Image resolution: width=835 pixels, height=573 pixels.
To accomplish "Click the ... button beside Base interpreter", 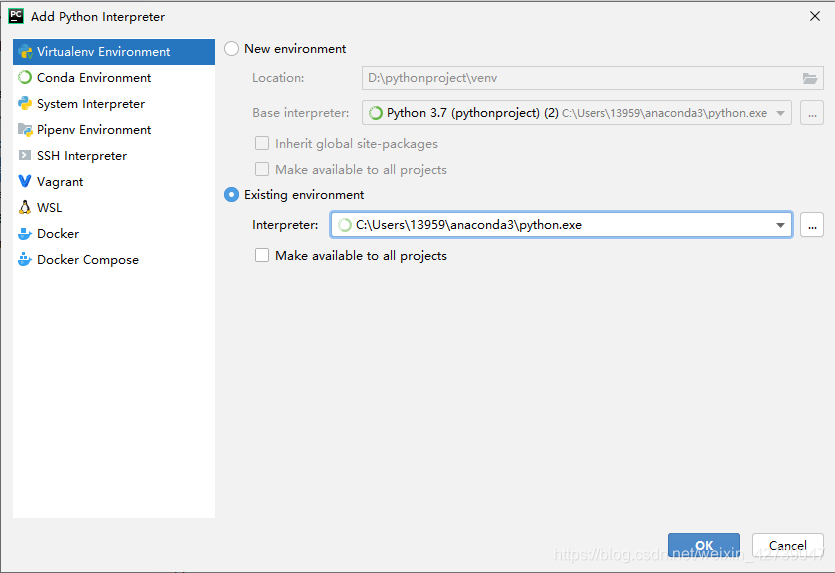I will 812,113.
